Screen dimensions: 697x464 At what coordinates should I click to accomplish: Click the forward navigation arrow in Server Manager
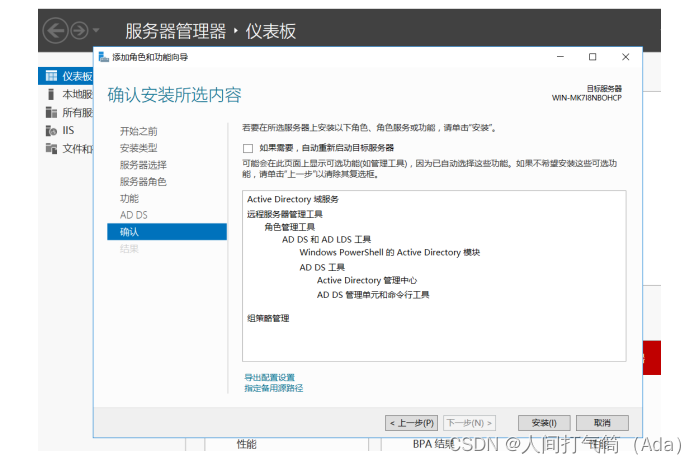click(80, 31)
